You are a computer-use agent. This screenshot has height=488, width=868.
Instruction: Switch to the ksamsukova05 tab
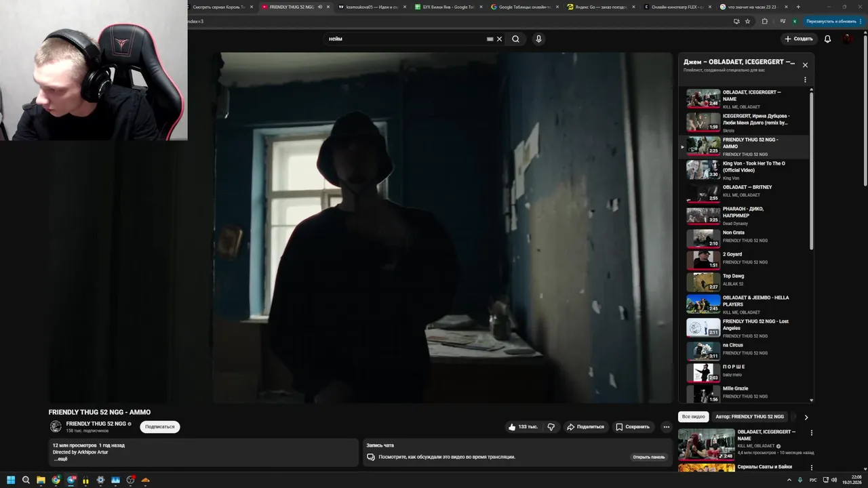(372, 7)
